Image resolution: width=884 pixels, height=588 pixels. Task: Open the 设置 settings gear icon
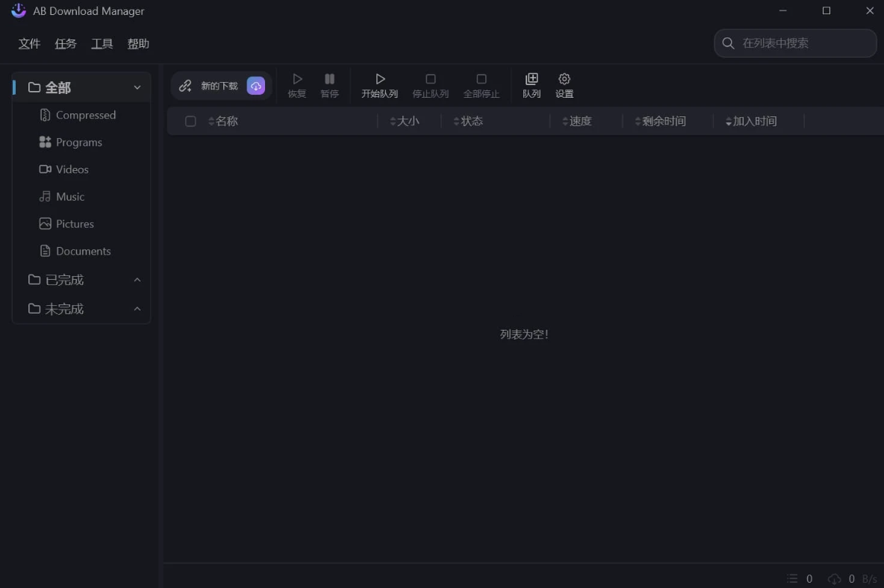pos(564,84)
